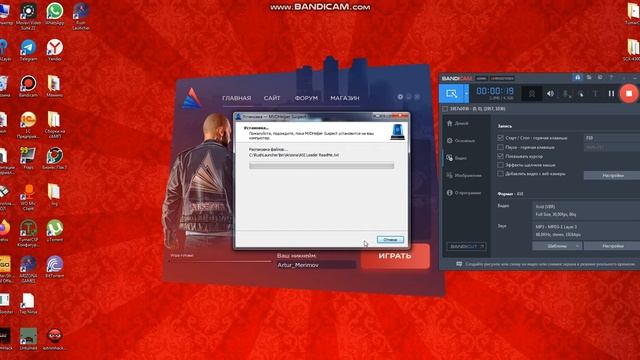
Task: Click the BANDICUT link button
Action: click(x=466, y=247)
